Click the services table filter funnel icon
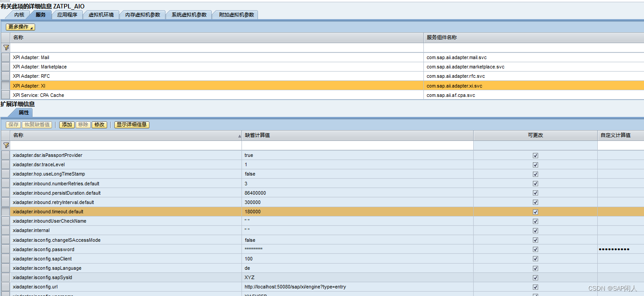This screenshot has width=644, height=296. tap(6, 47)
